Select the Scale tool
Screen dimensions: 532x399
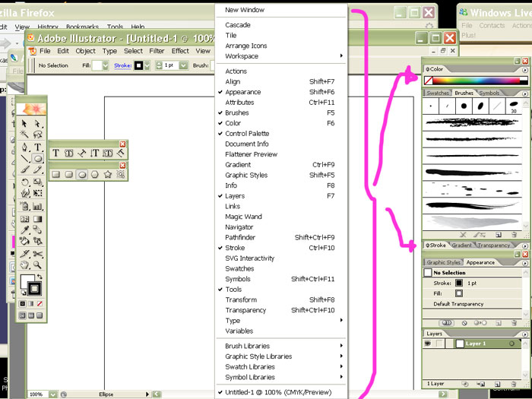[38, 182]
